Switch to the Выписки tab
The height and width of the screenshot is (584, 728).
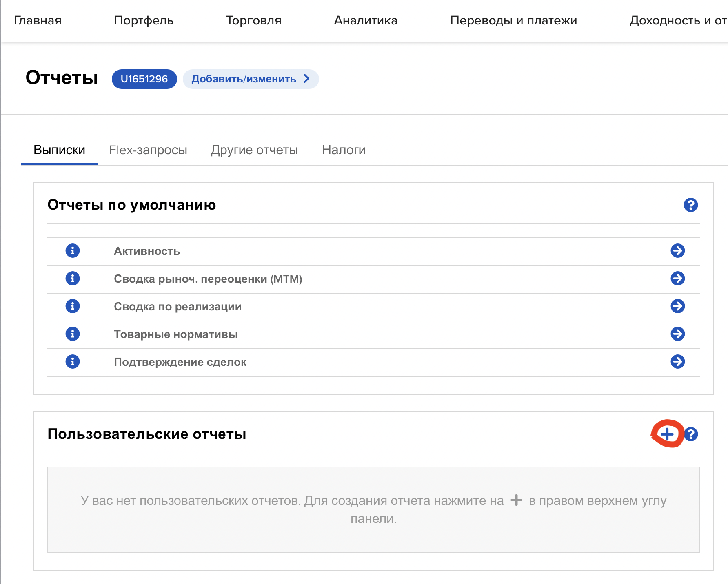tap(59, 150)
